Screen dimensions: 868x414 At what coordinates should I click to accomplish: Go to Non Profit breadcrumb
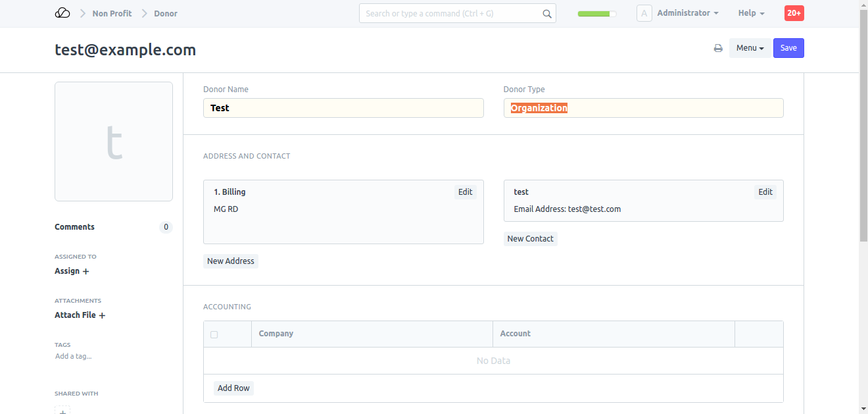click(112, 13)
